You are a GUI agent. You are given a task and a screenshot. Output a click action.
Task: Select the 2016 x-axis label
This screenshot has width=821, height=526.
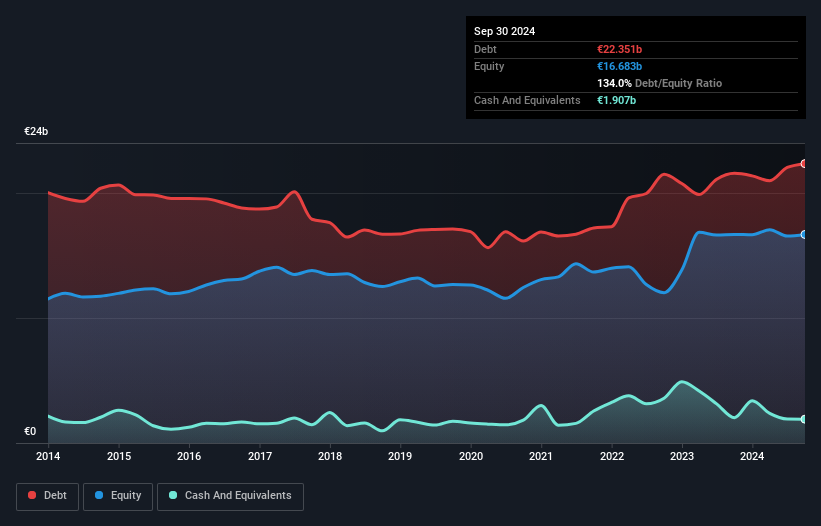tap(189, 456)
